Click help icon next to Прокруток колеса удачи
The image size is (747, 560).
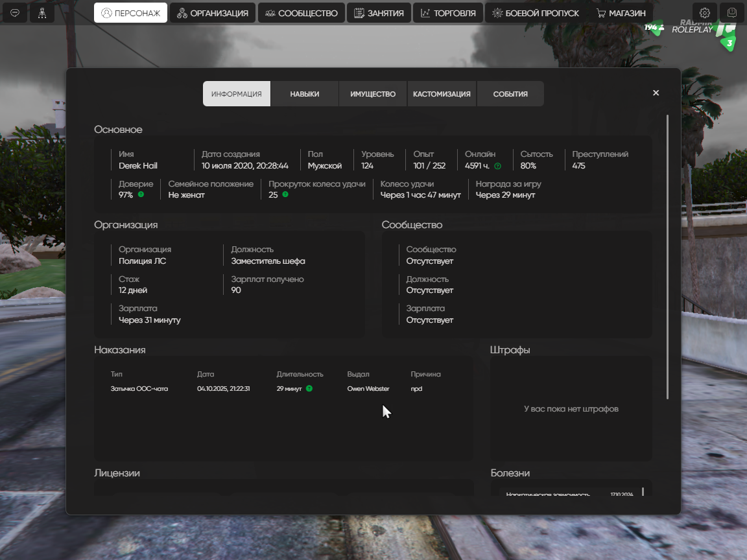[285, 194]
